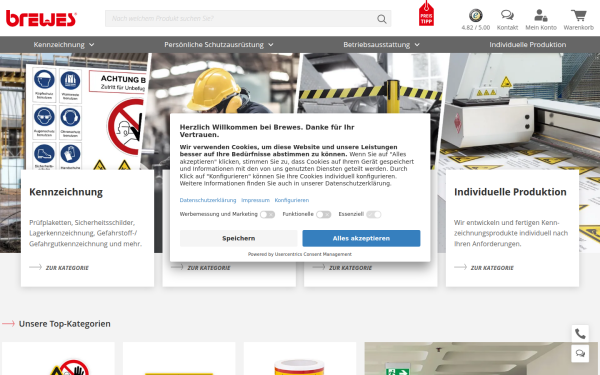The width and height of the screenshot is (600, 375).
Task: Open the Impressum link
Action: click(255, 200)
